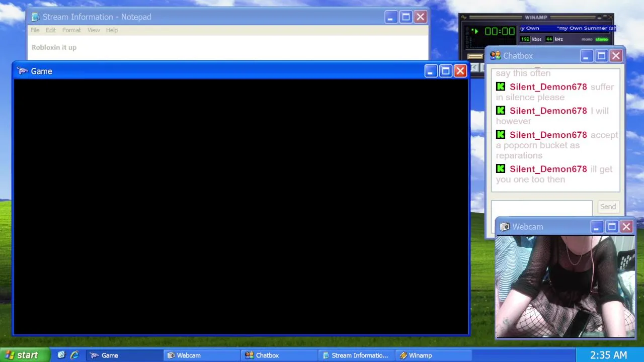Launch Internet Explorer from quick launch
This screenshot has width=644, height=362.
(x=74, y=355)
